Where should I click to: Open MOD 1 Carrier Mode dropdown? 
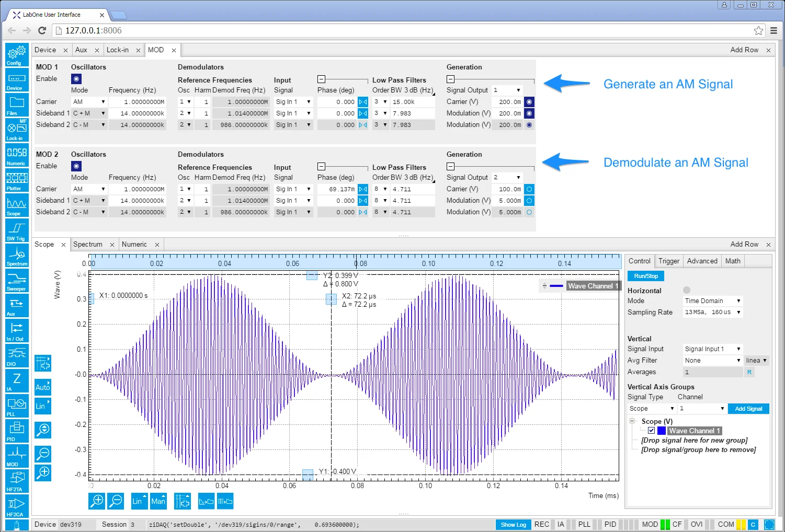[89, 102]
